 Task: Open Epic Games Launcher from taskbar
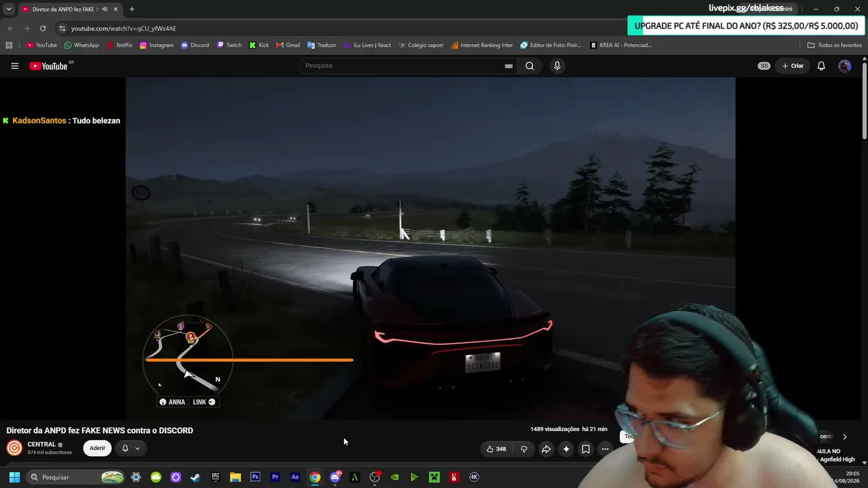pyautogui.click(x=216, y=477)
